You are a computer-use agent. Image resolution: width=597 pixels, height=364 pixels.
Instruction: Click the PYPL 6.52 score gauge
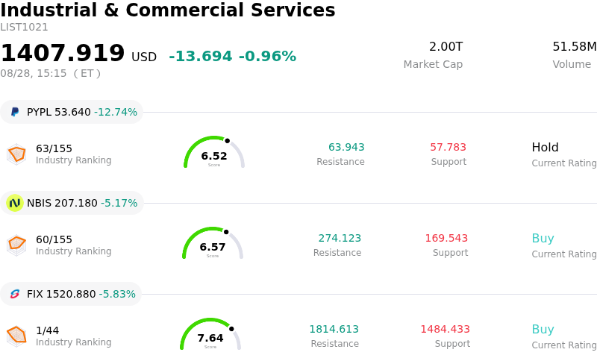(214, 152)
